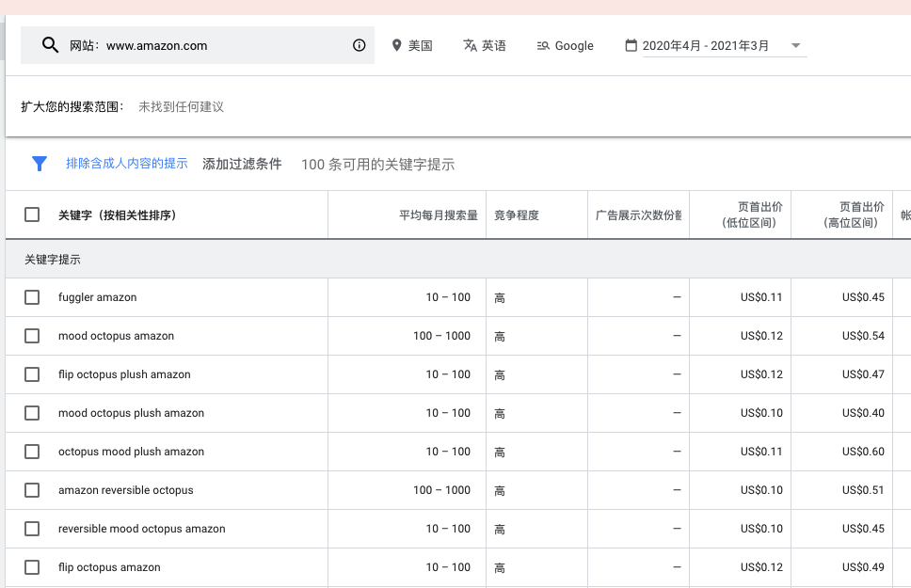Check the amazon reversible octopus row
Viewport: 911px width, 588px height.
31,489
